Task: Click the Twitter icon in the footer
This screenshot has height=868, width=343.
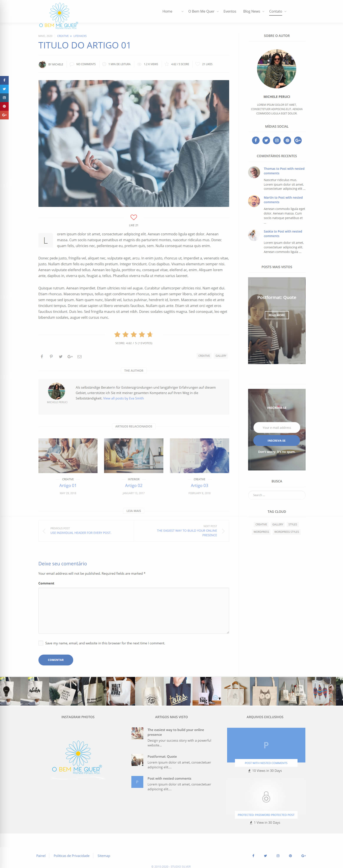Action: 265,856
